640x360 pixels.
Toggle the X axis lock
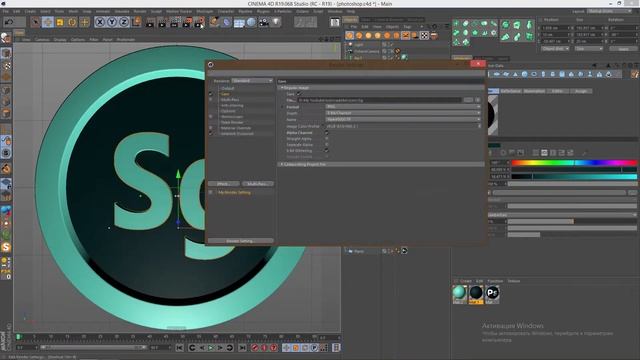point(100,22)
